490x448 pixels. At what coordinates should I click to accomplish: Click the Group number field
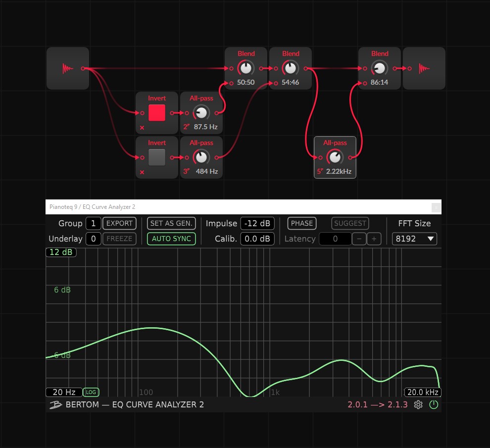pyautogui.click(x=93, y=223)
